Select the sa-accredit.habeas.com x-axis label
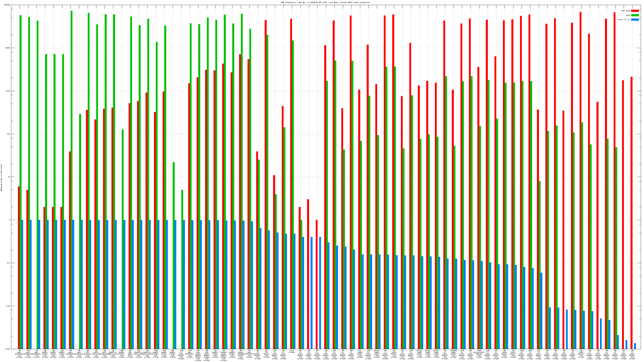 click(x=479, y=354)
